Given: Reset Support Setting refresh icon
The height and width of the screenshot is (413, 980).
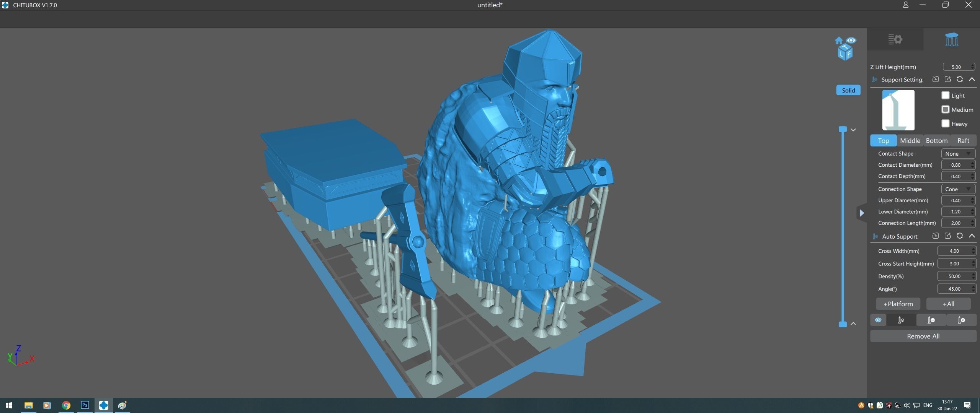Looking at the screenshot, I should pyautogui.click(x=960, y=79).
